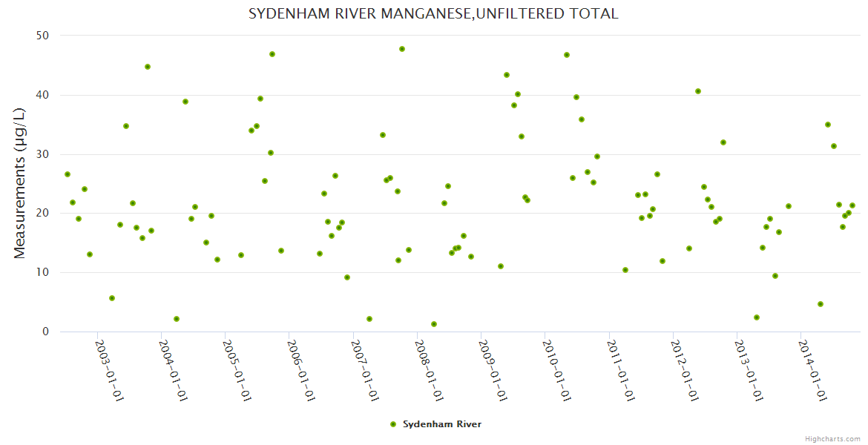Open the Highcharts.com credit link
Image resolution: width=868 pixels, height=445 pixels.
point(832,438)
